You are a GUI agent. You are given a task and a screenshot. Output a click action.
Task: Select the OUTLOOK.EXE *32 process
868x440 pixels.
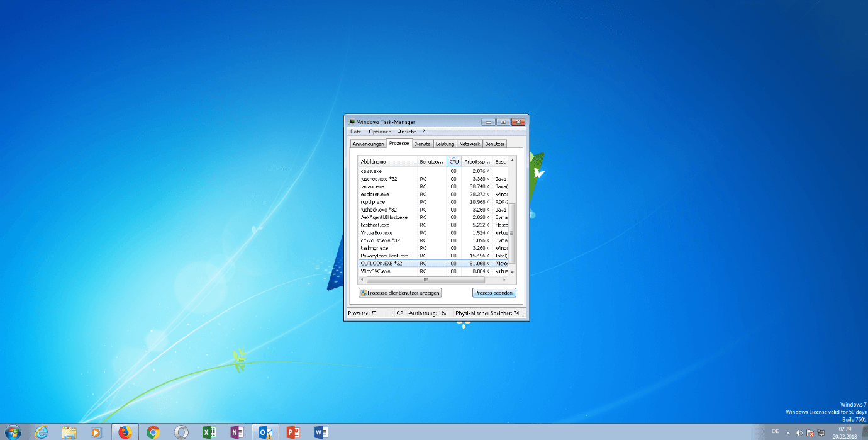click(433, 263)
